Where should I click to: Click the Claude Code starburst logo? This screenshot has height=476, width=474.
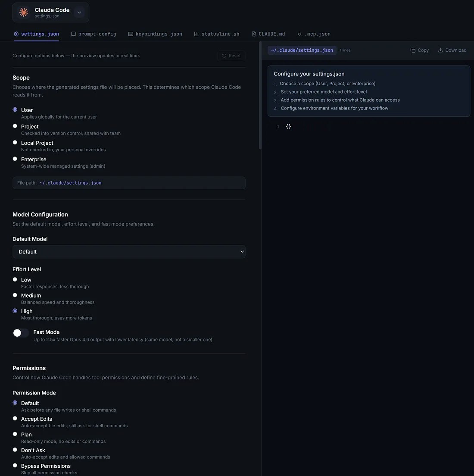[x=23, y=12]
